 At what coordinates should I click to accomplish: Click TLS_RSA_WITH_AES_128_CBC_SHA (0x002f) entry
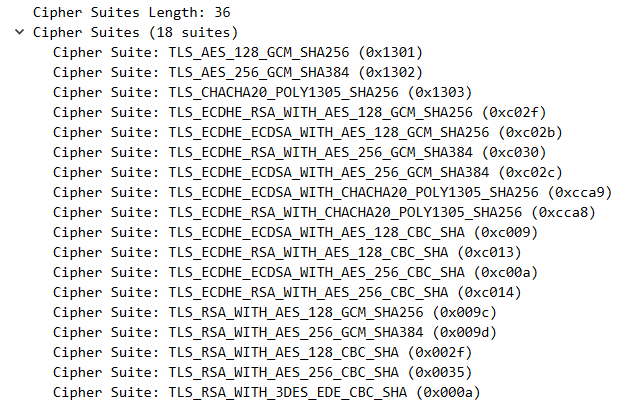click(262, 353)
